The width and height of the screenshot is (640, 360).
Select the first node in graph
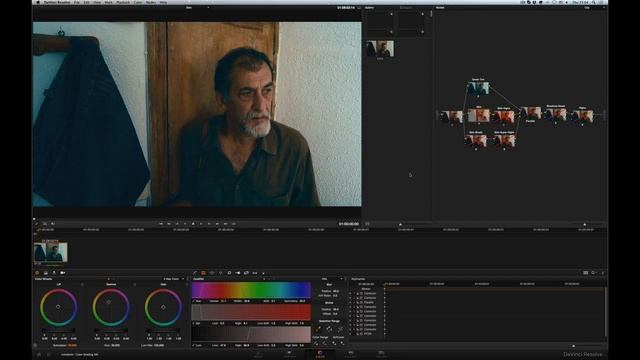tap(451, 117)
